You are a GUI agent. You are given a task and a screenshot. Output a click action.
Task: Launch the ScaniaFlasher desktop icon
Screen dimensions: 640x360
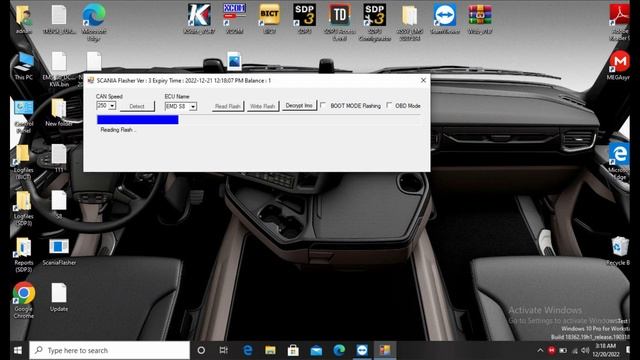pos(59,252)
